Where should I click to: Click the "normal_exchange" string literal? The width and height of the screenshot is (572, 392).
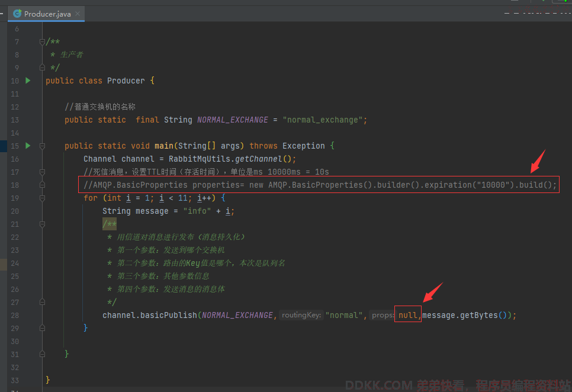(323, 120)
